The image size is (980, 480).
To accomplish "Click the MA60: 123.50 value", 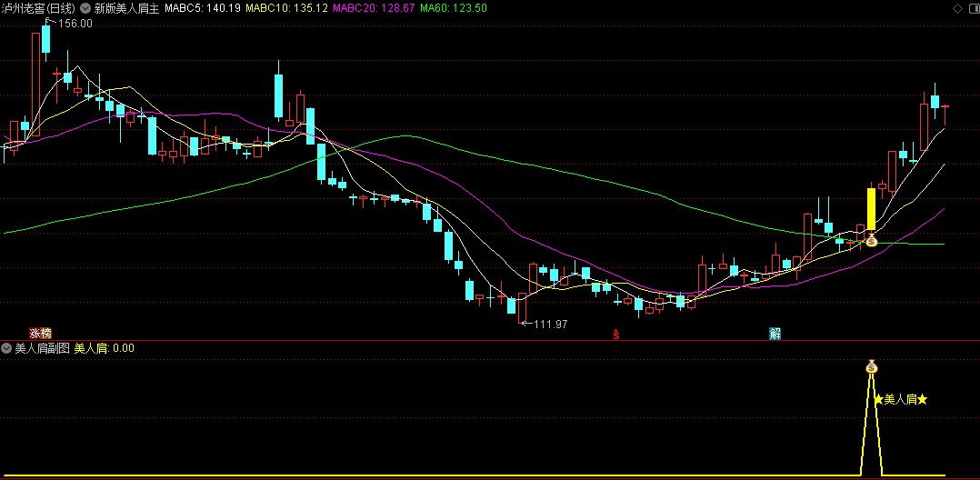I will click(x=453, y=9).
